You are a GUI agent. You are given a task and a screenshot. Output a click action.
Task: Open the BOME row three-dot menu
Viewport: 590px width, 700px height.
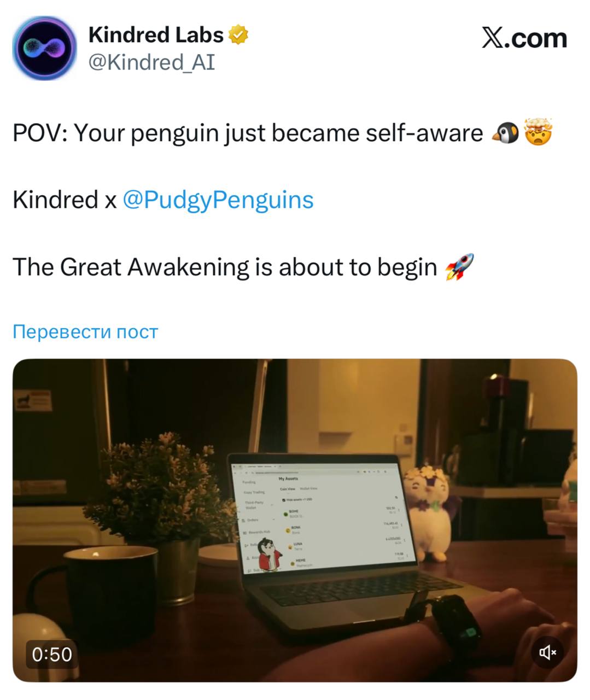[x=399, y=510]
